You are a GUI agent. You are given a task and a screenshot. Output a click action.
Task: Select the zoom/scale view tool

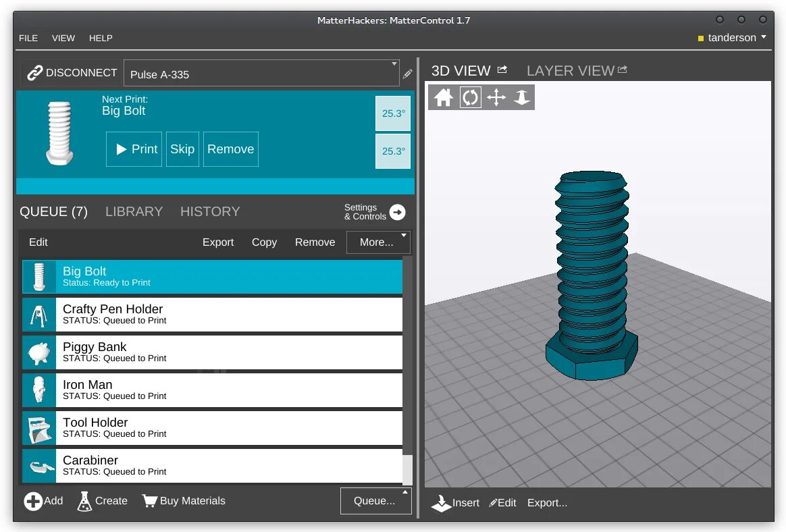[522, 97]
